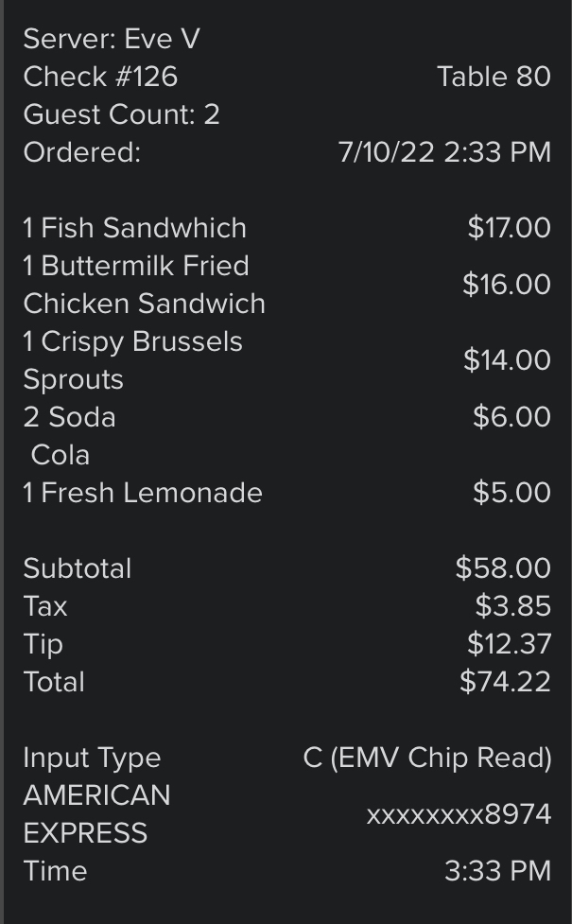Click the $17.00 price
The height and width of the screenshot is (924, 572).
click(x=510, y=228)
